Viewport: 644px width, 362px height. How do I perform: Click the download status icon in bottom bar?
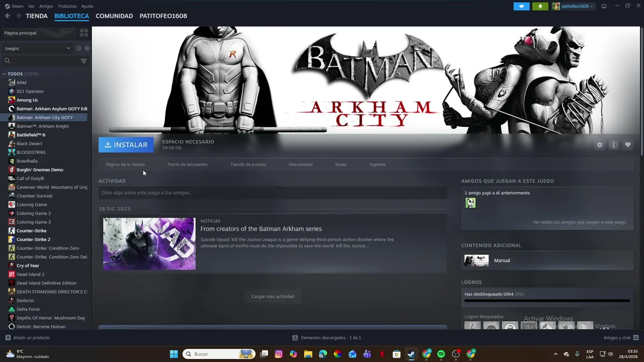tap(295, 338)
